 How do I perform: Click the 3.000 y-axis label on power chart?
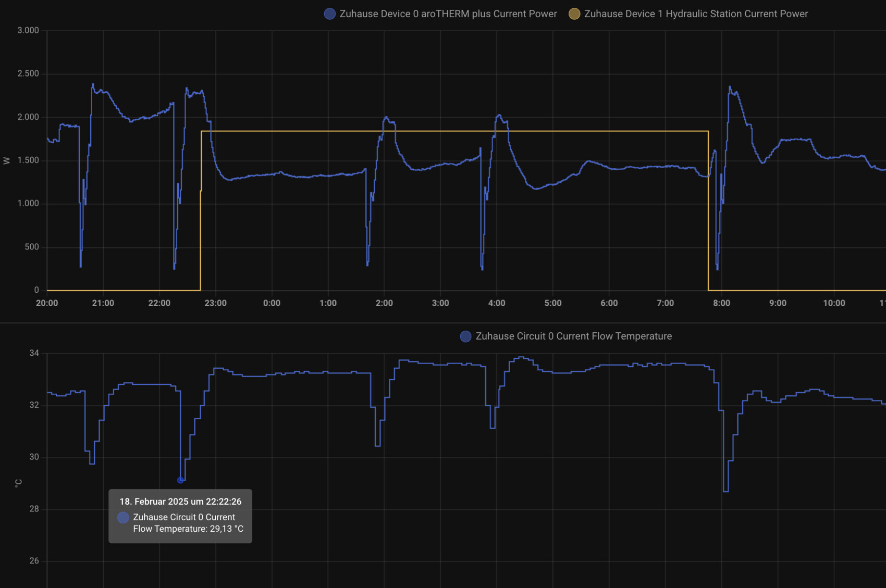pos(28,30)
